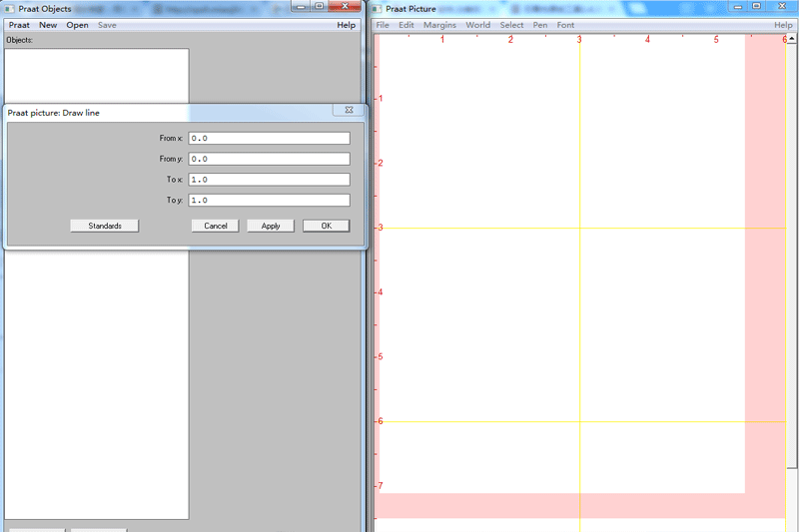Open Help in the Praat Objects window

346,25
